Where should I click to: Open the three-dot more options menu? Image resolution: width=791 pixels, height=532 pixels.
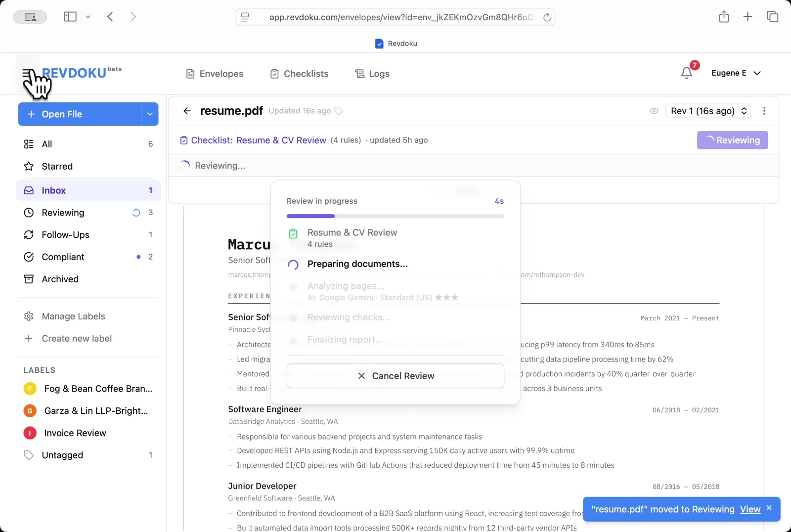(x=764, y=111)
